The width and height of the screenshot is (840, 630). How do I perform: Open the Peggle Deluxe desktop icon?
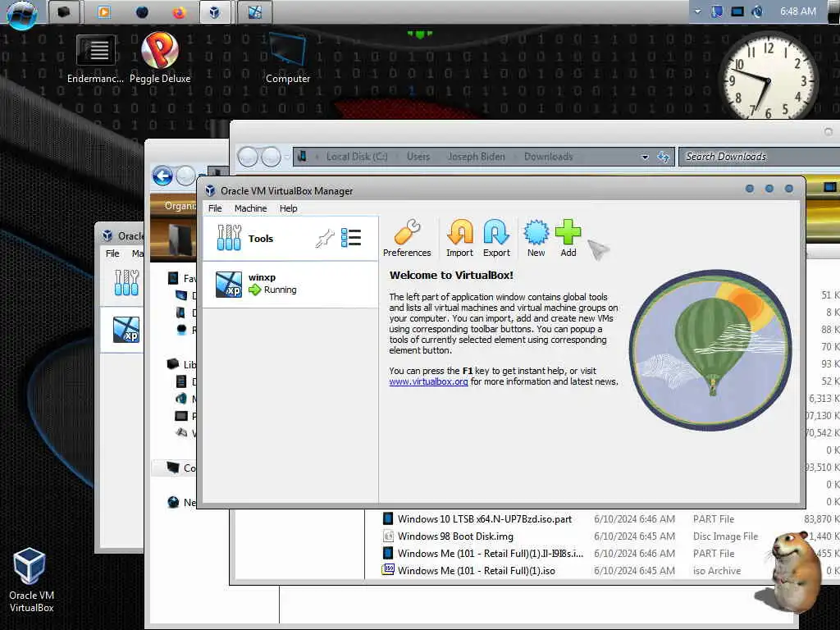coord(160,57)
